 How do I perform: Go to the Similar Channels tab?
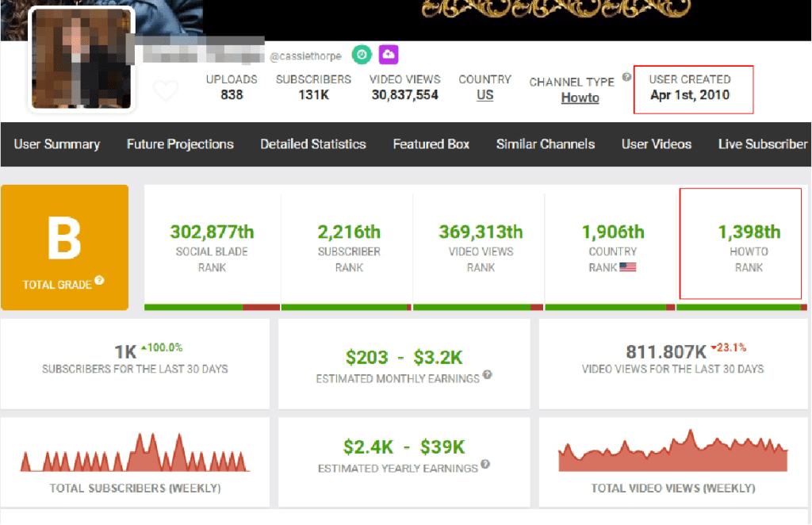point(546,144)
